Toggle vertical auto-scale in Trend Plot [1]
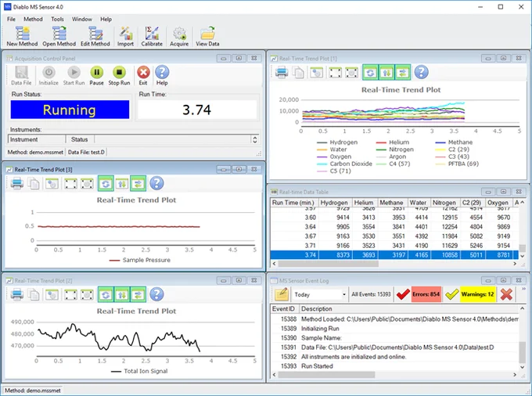 (x=386, y=72)
